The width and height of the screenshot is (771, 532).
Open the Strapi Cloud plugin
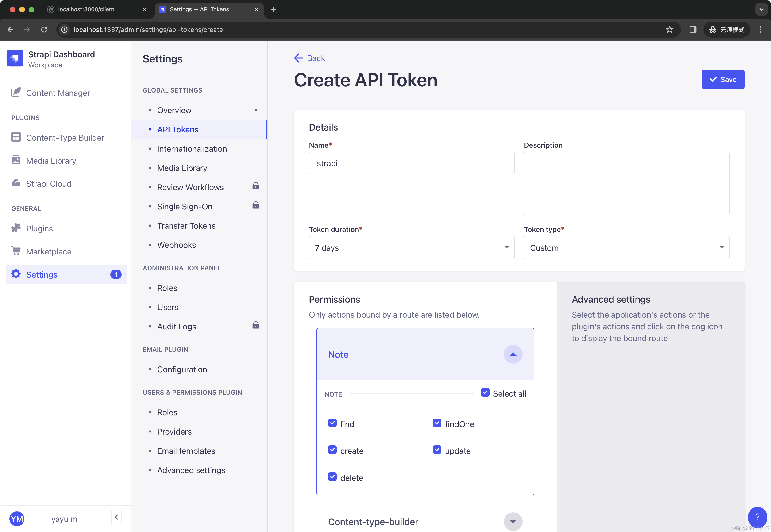tap(49, 184)
